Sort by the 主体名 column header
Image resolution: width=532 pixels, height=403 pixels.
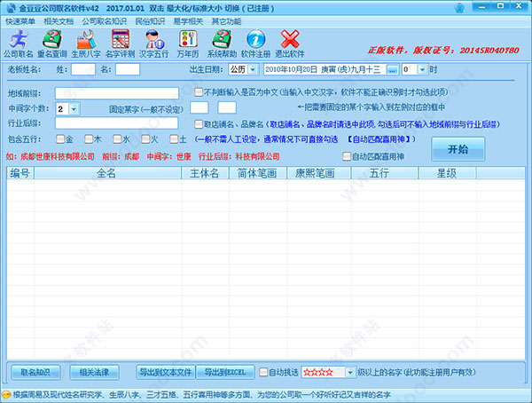click(x=205, y=173)
